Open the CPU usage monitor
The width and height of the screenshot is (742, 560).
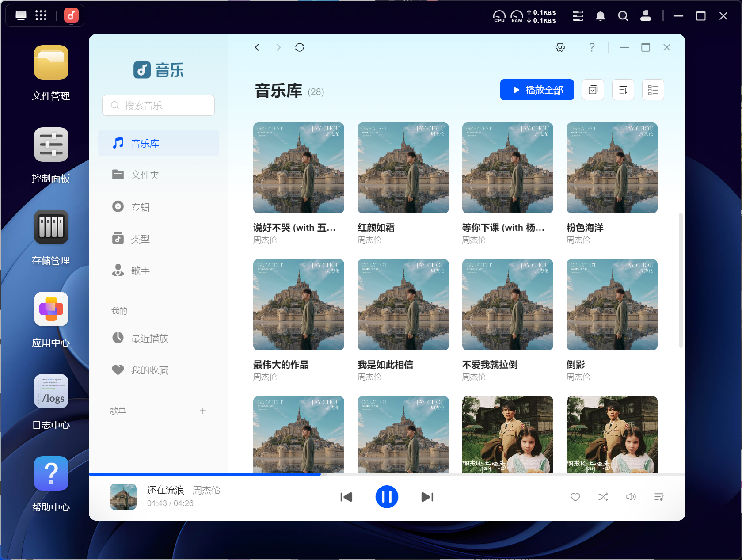click(499, 16)
